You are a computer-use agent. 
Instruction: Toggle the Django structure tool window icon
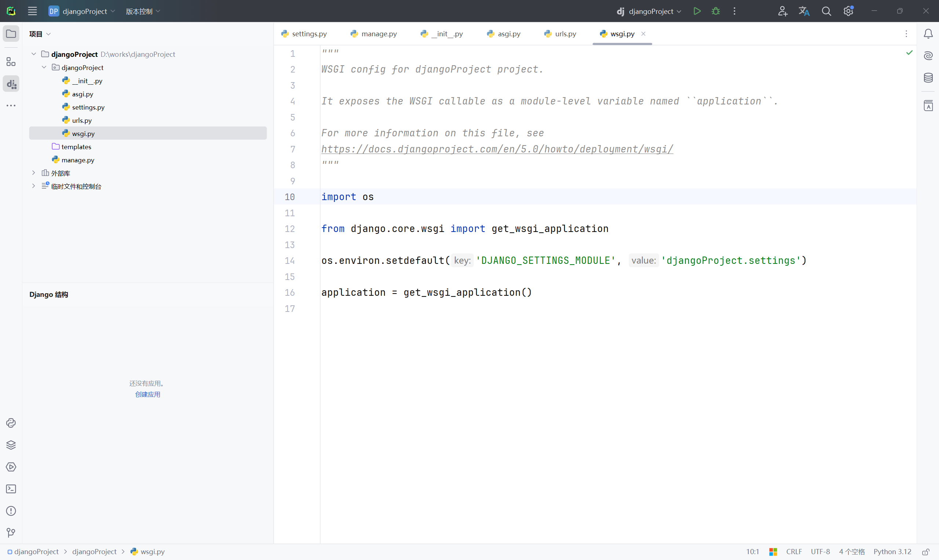pos(11,84)
